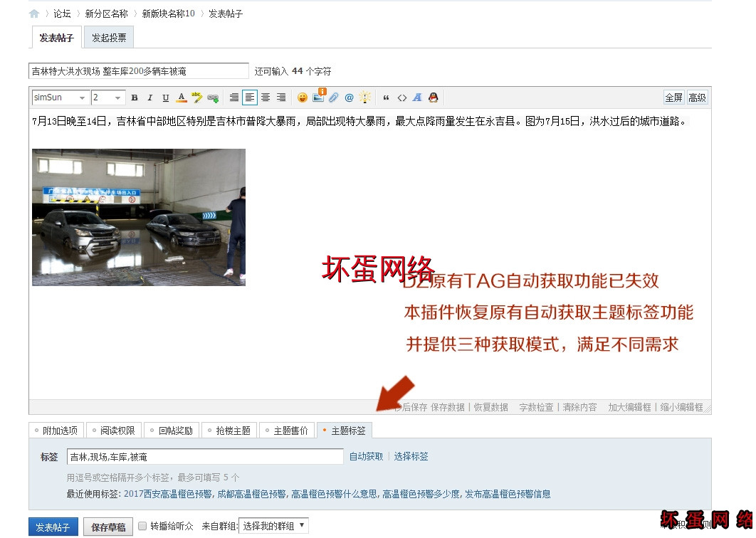
Task: Align text right in the editor
Action: 281,98
